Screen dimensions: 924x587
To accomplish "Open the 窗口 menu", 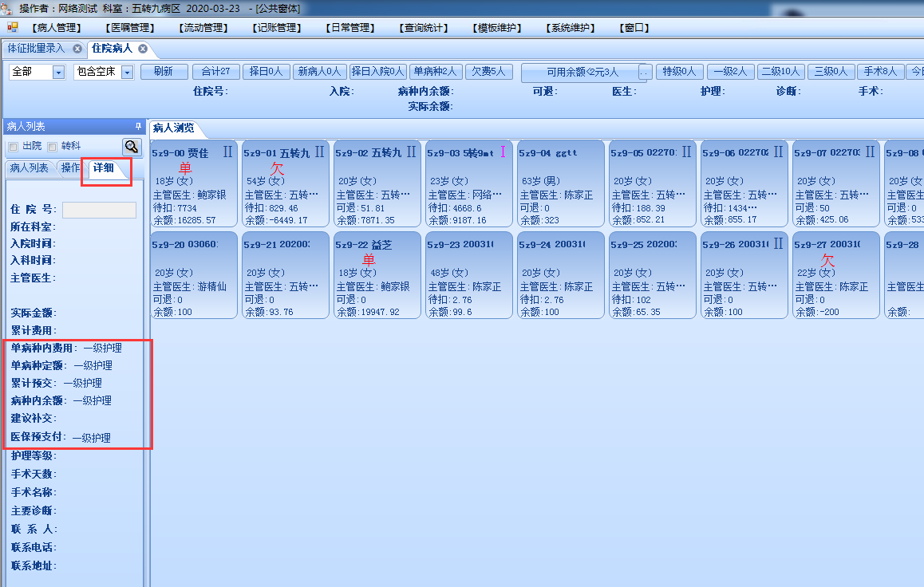I will pyautogui.click(x=634, y=28).
